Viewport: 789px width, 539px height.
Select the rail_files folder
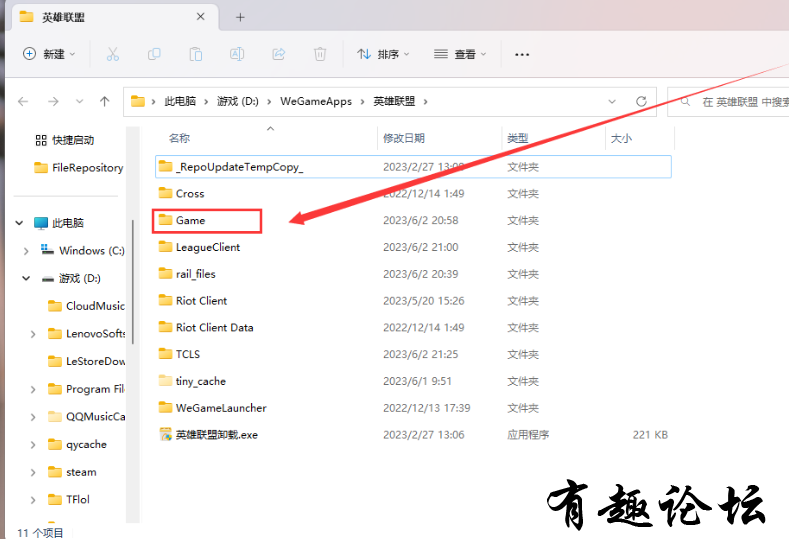pos(413,274)
